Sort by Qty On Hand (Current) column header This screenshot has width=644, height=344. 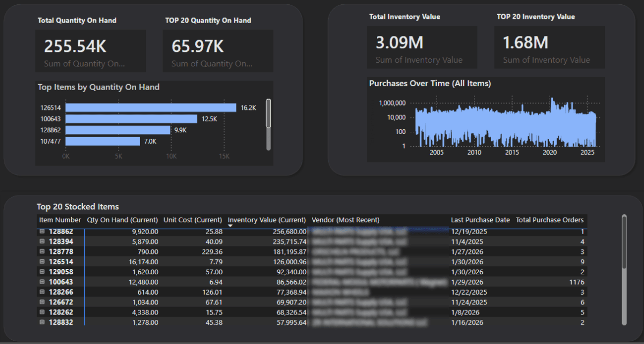122,220
